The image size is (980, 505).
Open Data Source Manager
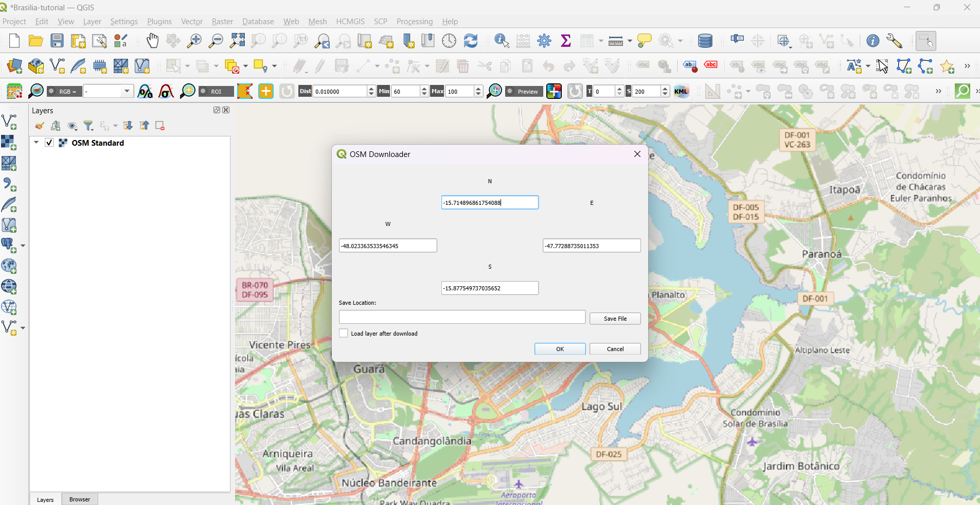tap(14, 66)
